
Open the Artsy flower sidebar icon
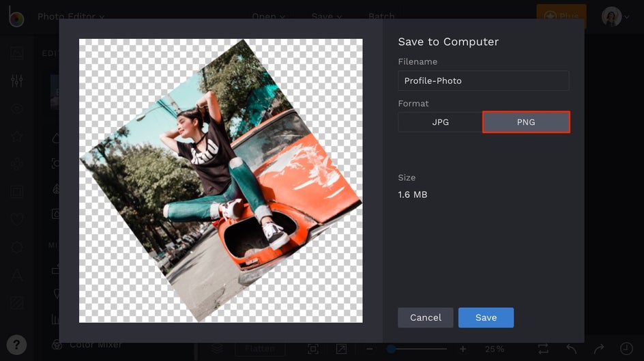pos(17,164)
